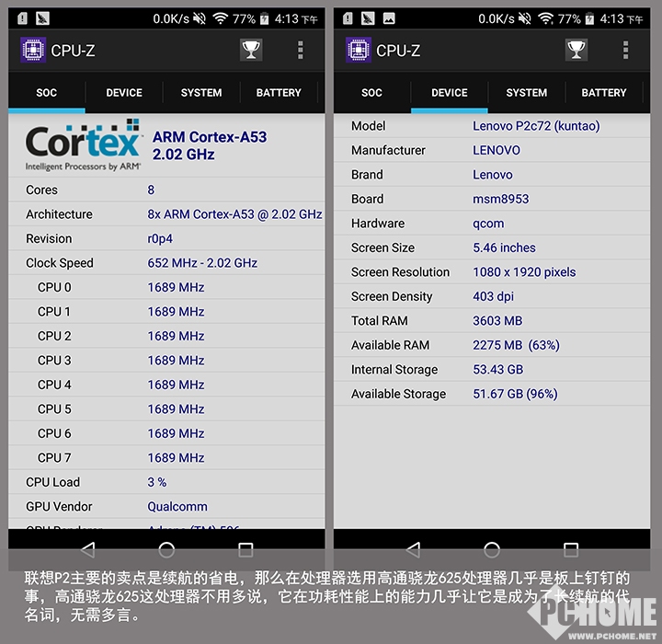Tap Available Storage value 51.67 GB (96%)
The image size is (662, 644).
pyautogui.click(x=515, y=394)
